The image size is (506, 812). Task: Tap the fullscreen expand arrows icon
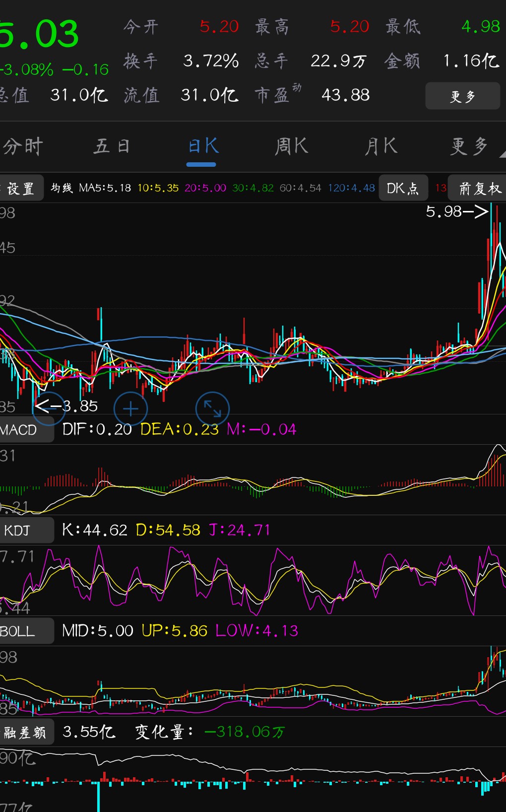pos(212,408)
